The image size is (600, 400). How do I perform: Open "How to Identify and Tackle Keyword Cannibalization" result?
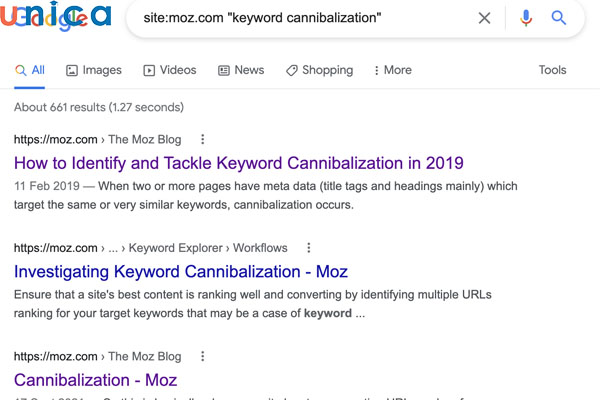239,163
